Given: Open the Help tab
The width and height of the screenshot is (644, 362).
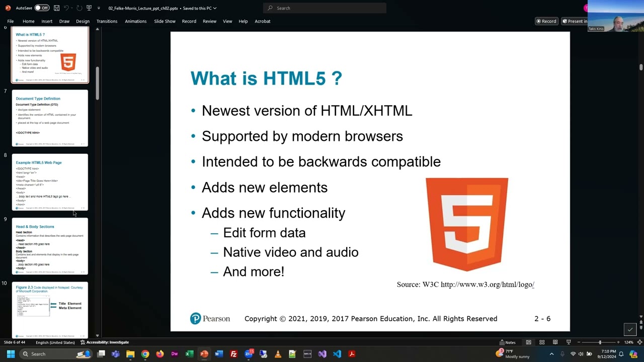Looking at the screenshot, I should tap(243, 21).
